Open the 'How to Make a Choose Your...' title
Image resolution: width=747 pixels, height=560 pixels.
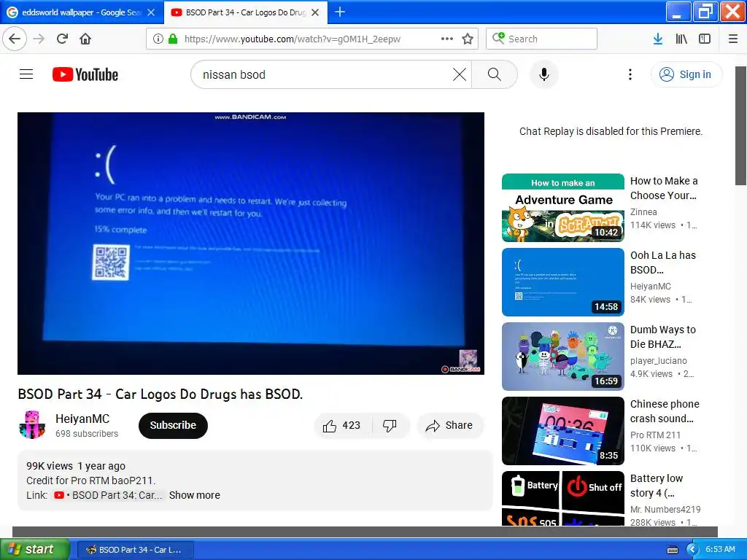664,188
